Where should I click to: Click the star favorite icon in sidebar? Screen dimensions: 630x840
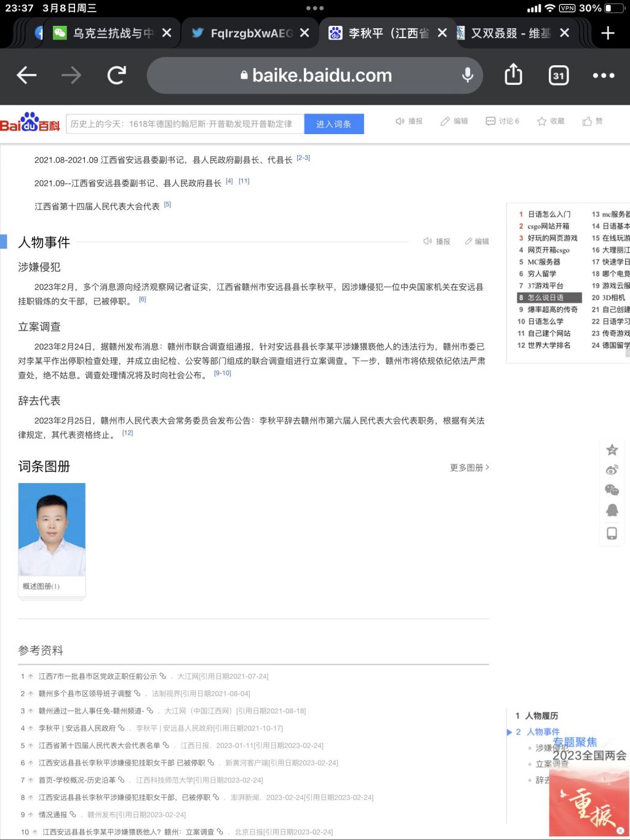click(x=612, y=450)
